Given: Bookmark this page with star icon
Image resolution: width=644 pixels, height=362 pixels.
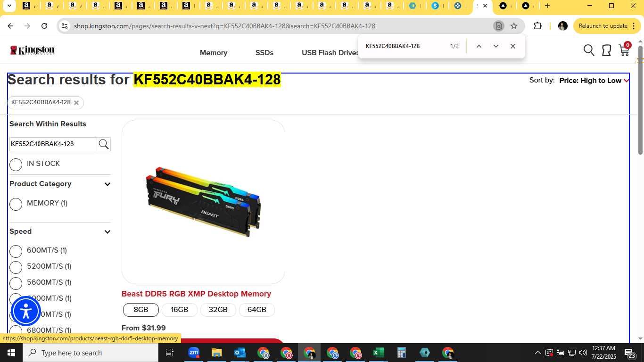Looking at the screenshot, I should [514, 26].
